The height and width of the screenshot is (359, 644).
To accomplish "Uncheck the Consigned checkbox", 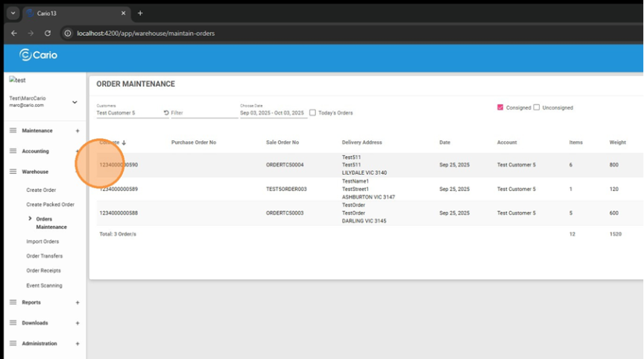I will click(500, 107).
